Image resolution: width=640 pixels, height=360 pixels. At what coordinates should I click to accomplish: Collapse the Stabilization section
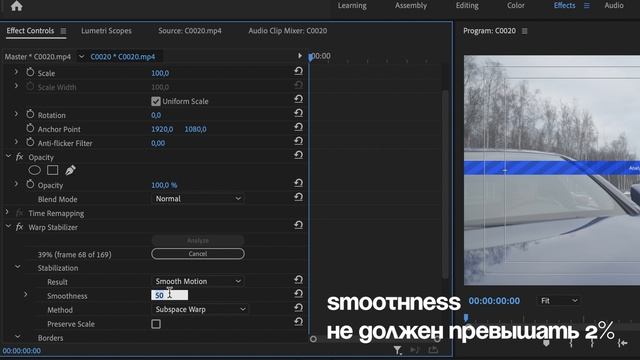[18, 267]
